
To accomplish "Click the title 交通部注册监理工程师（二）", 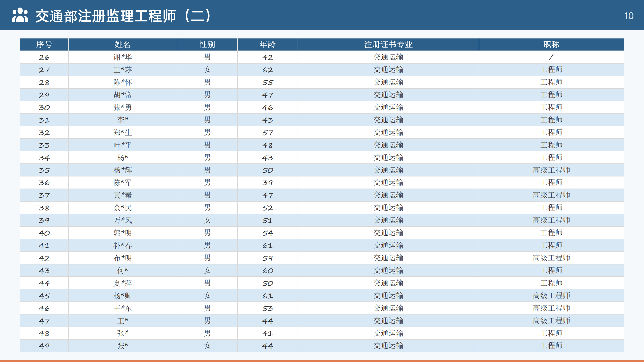I will pyautogui.click(x=123, y=16).
